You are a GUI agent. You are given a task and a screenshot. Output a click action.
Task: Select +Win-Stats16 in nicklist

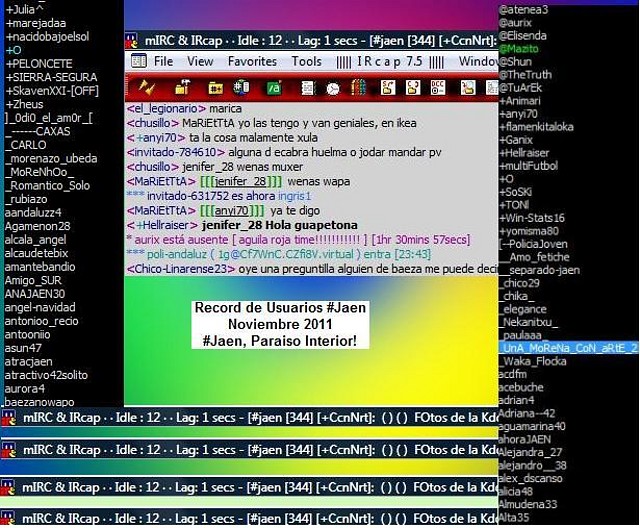pos(532,218)
